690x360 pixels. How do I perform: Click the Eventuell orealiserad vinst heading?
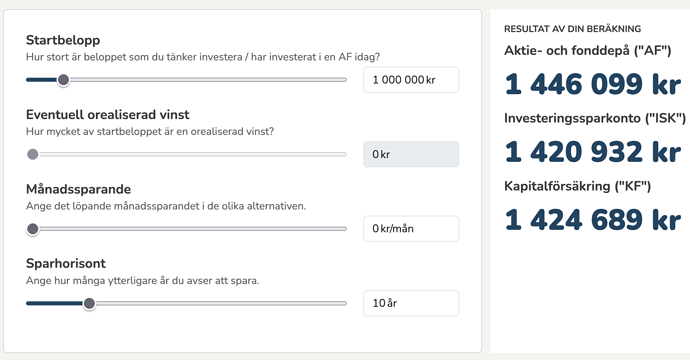coord(108,114)
